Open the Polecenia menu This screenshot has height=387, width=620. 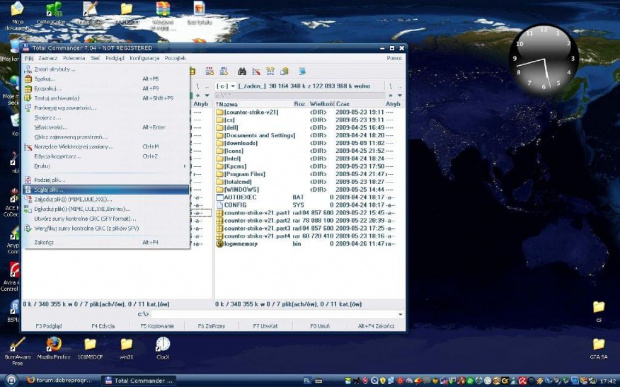pyautogui.click(x=74, y=58)
